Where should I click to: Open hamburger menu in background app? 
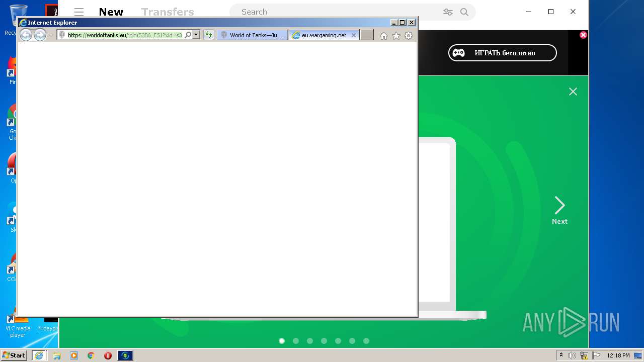coord(78,12)
